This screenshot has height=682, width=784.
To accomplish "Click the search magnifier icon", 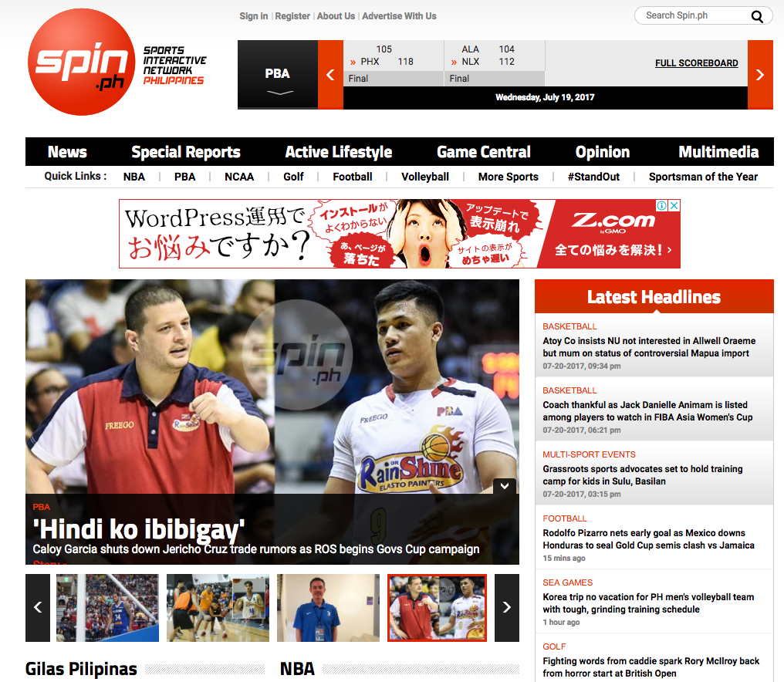I will (757, 16).
